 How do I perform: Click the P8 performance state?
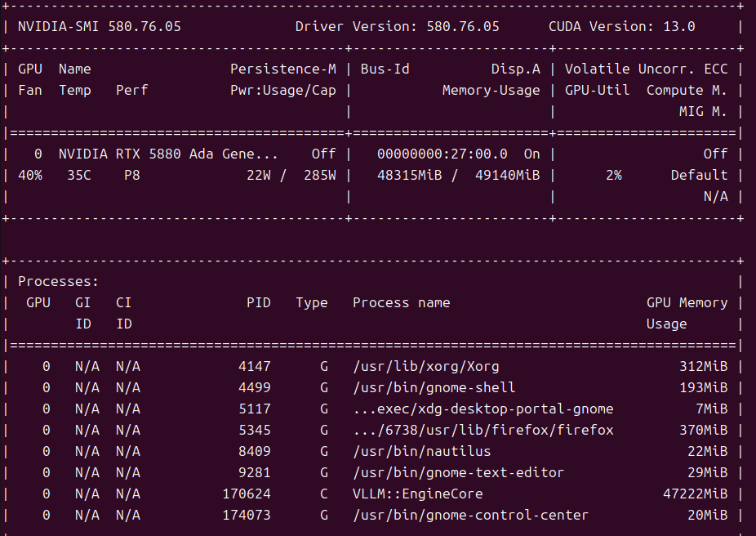pyautogui.click(x=132, y=175)
